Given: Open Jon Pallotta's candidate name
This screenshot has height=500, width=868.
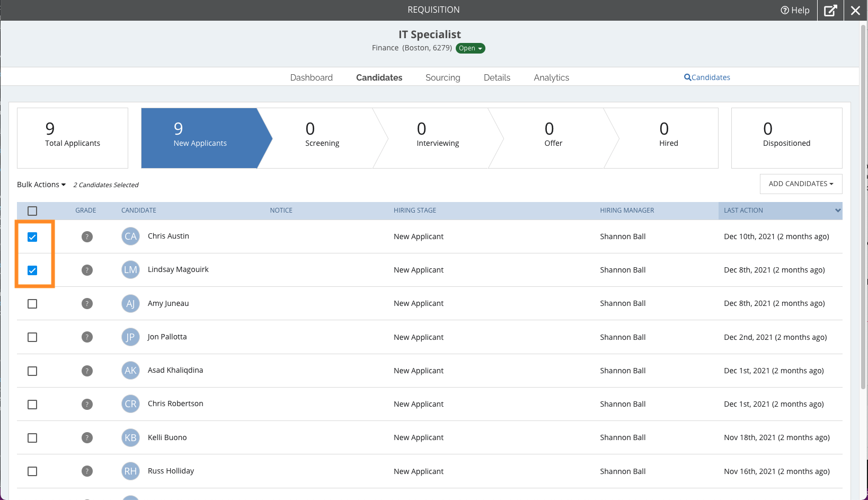Looking at the screenshot, I should [167, 337].
